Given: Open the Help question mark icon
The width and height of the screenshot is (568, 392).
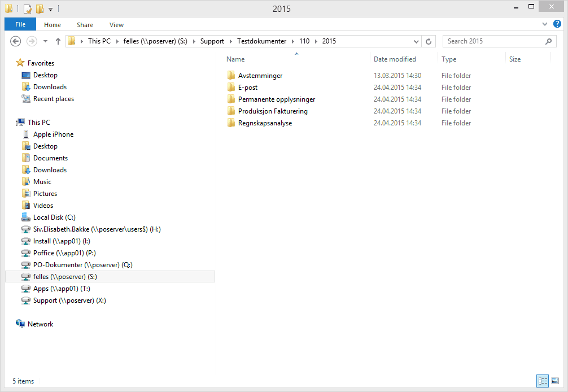Looking at the screenshot, I should [557, 24].
